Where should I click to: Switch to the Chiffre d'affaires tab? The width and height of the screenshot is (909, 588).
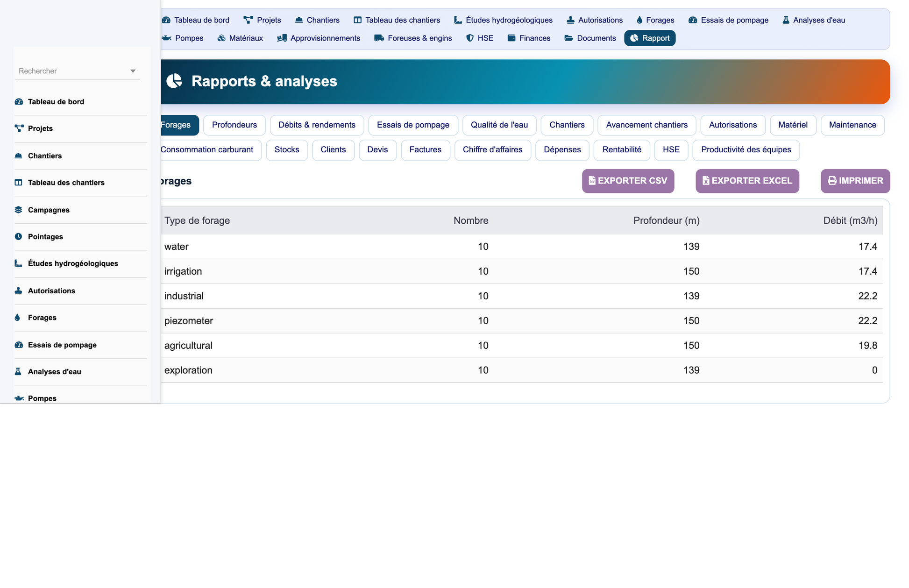pos(492,150)
